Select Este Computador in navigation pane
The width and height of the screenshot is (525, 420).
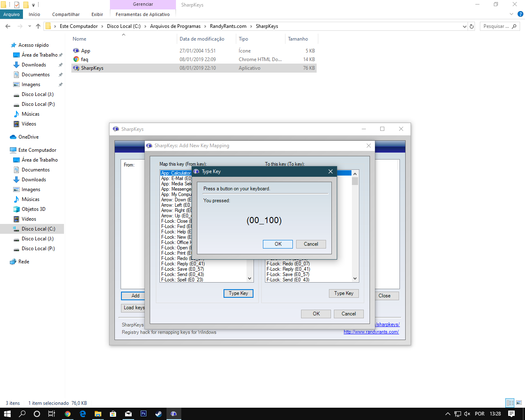point(37,150)
